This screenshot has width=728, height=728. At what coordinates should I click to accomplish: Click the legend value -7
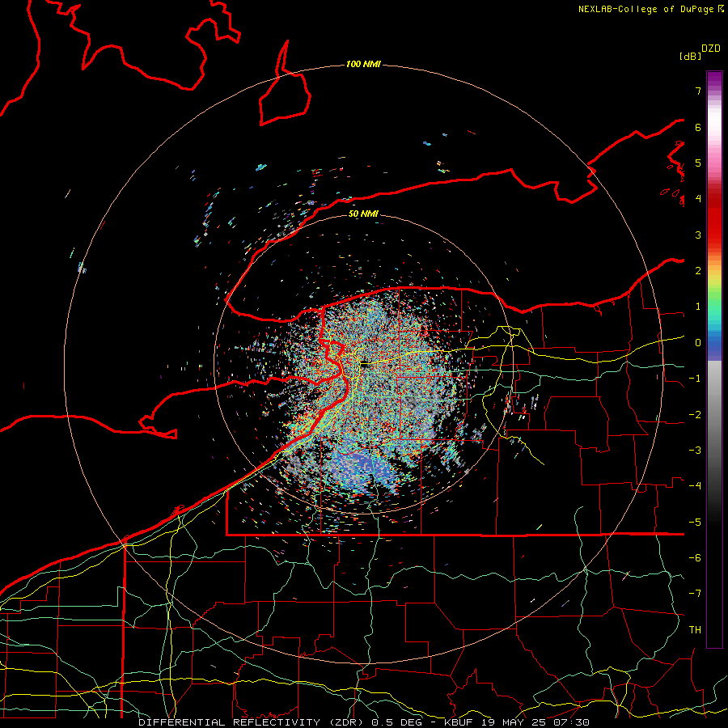point(695,594)
